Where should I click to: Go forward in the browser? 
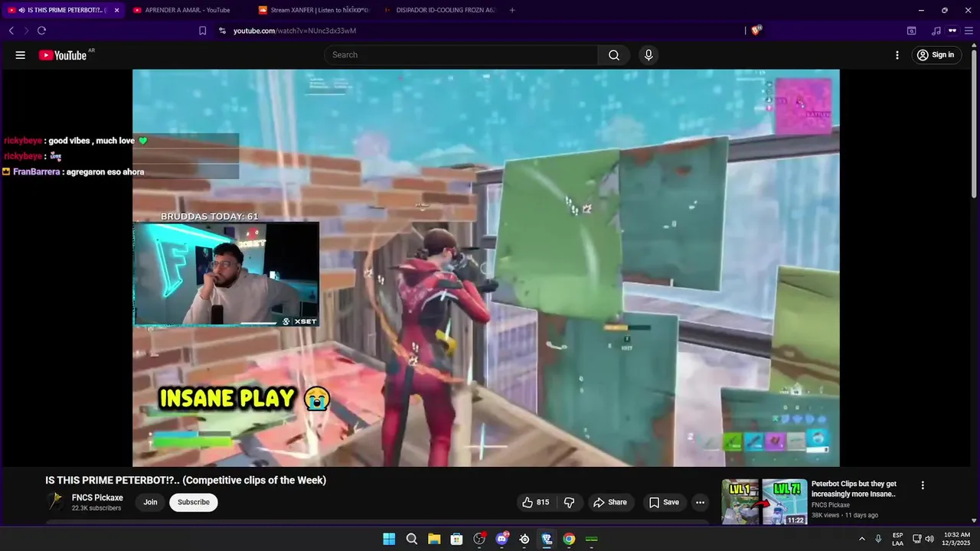click(x=26, y=31)
